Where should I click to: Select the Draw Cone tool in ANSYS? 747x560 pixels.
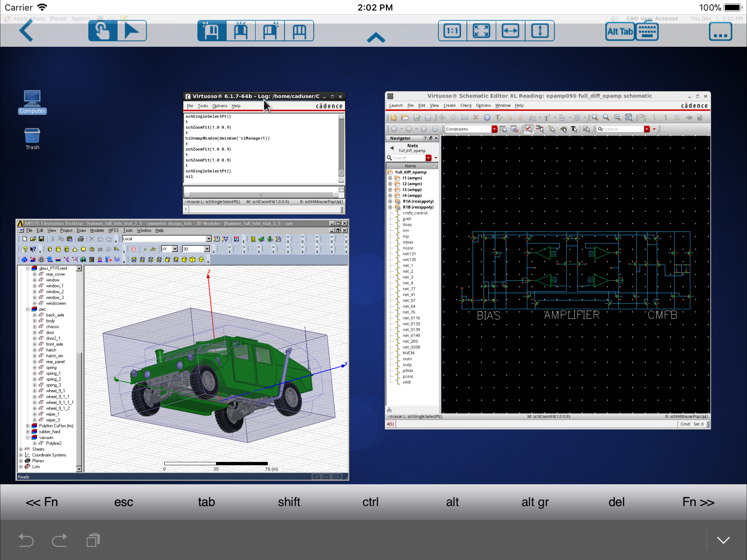tap(75, 249)
